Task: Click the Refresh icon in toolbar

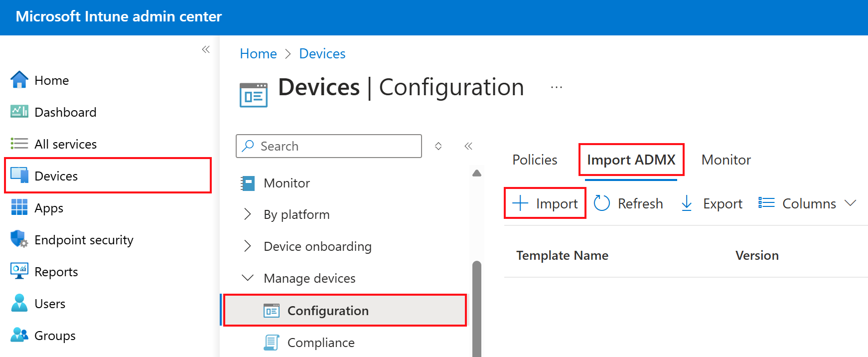Action: tap(602, 203)
